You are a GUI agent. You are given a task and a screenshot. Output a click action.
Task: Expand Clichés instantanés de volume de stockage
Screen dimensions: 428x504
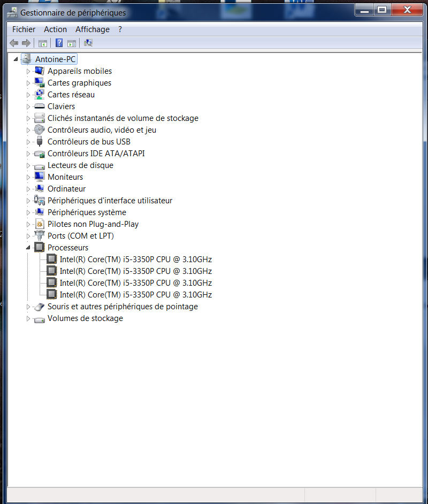[x=28, y=118]
